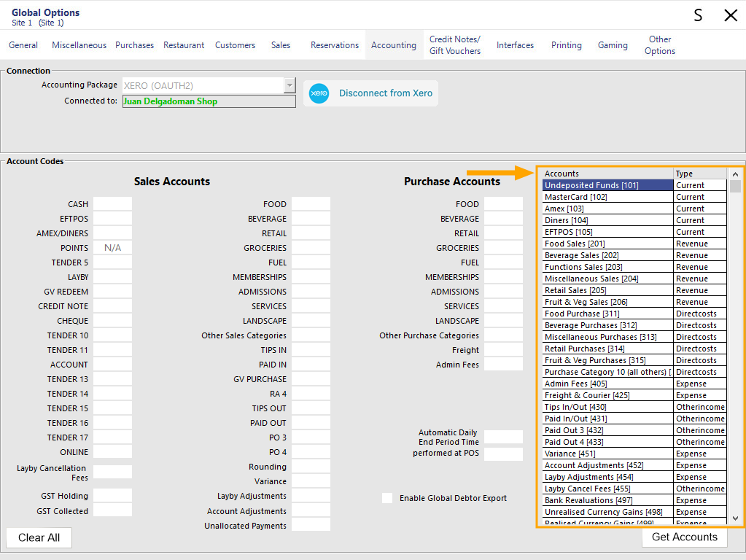The width and height of the screenshot is (746, 560).
Task: Select Unrealised Currency Gains [498] row
Action: (x=634, y=512)
